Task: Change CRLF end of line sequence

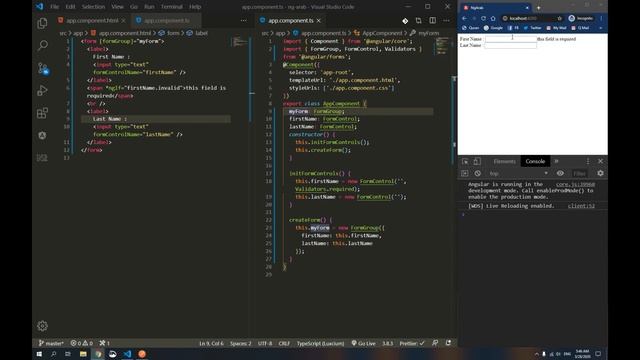Action: (284, 343)
